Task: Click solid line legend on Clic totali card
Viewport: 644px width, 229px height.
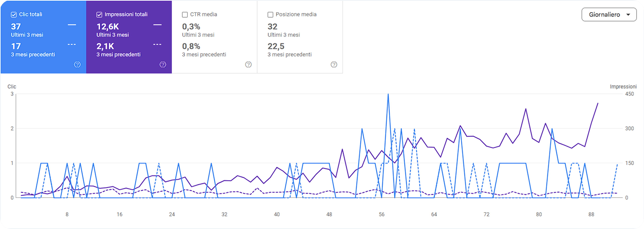Action: pyautogui.click(x=72, y=25)
